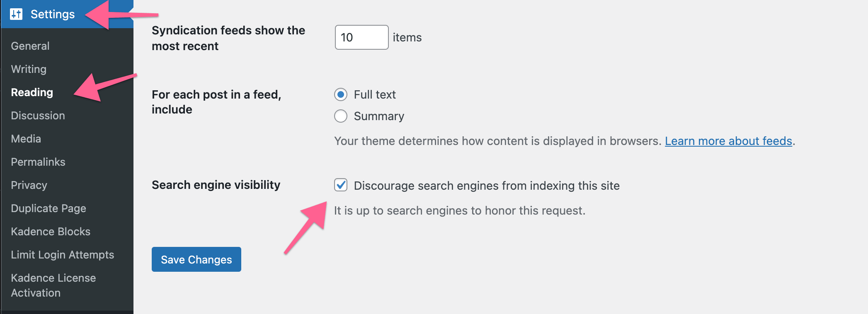Screen dimensions: 868x314
Task: Select the Full text radio button
Action: 341,94
